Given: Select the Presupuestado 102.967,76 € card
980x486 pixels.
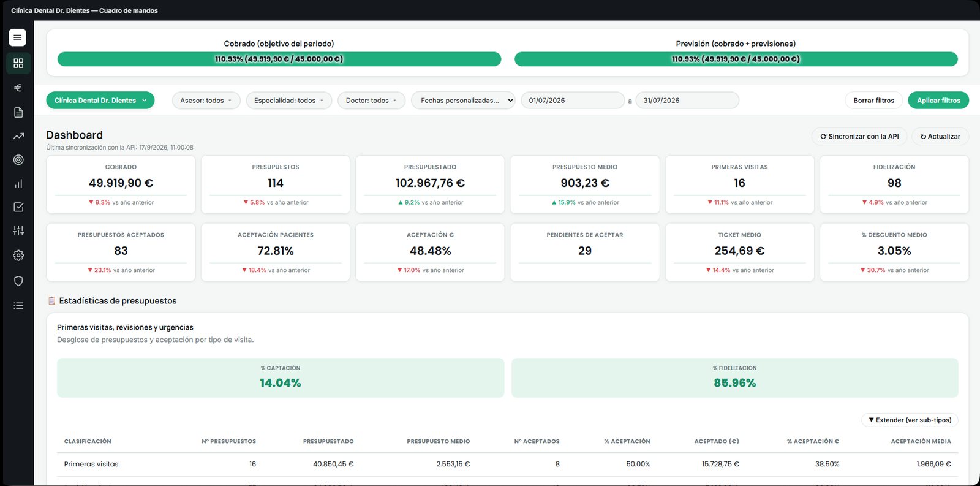Looking at the screenshot, I should pyautogui.click(x=430, y=184).
